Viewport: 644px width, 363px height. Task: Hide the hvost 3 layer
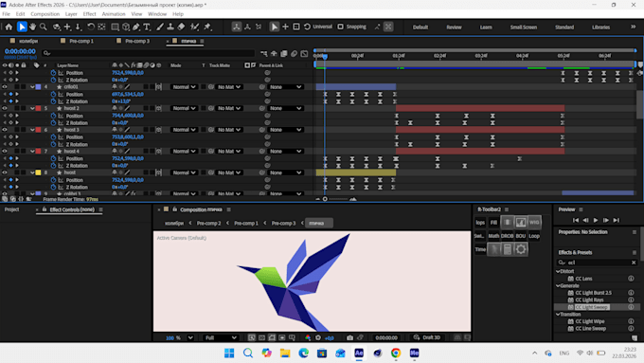(x=5, y=130)
